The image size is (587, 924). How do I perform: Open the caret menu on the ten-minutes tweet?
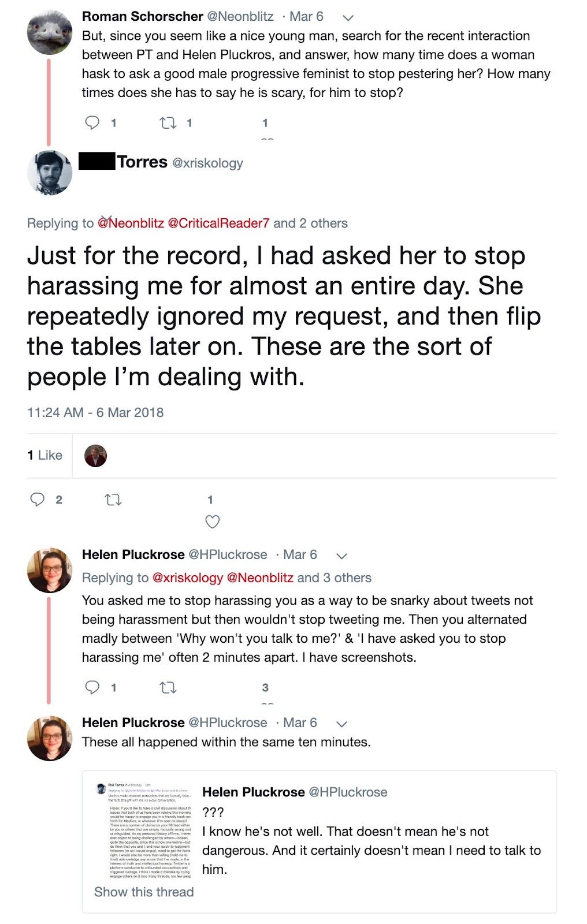(341, 724)
